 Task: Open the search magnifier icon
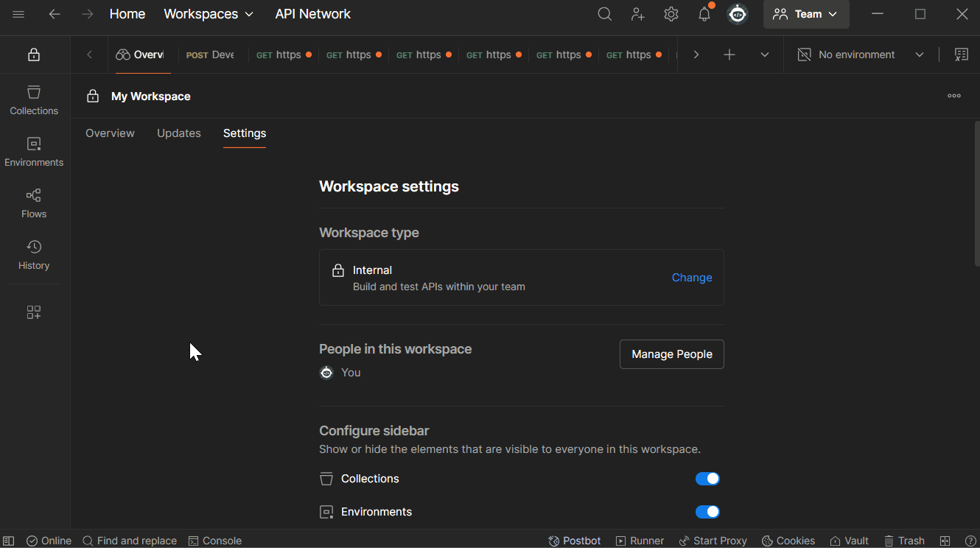coord(605,14)
